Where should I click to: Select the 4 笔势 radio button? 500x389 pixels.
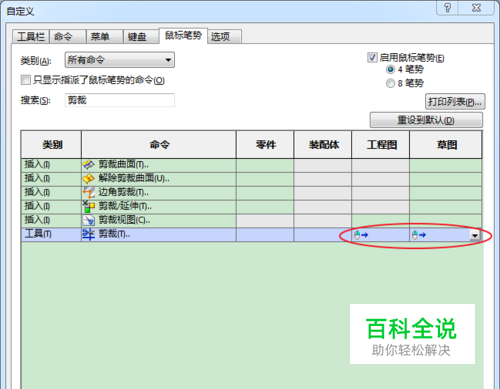click(390, 69)
